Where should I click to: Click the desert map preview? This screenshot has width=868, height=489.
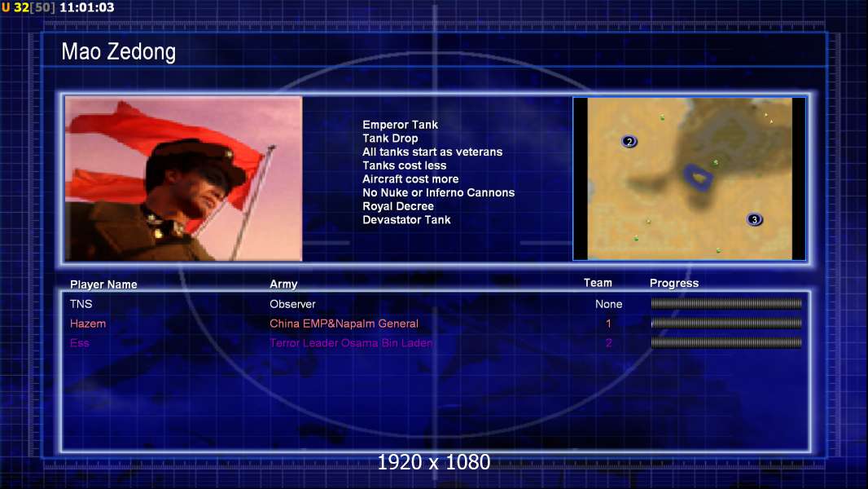point(689,178)
